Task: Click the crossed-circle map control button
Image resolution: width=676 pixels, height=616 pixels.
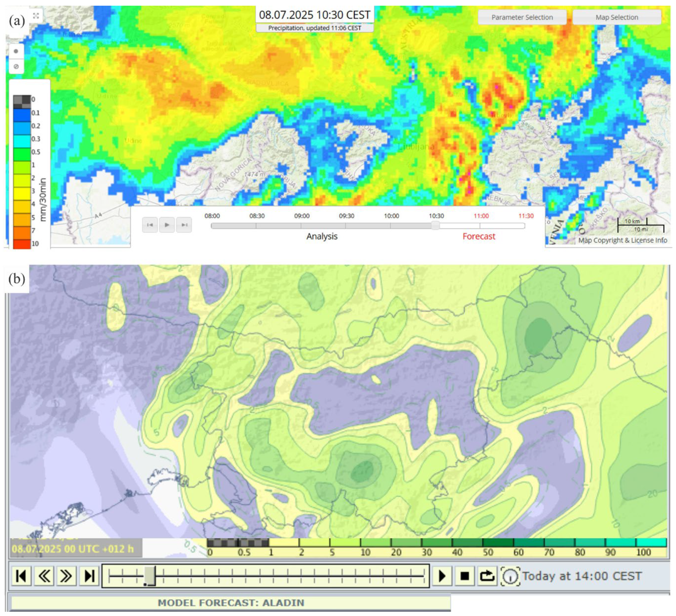Action: (x=16, y=67)
